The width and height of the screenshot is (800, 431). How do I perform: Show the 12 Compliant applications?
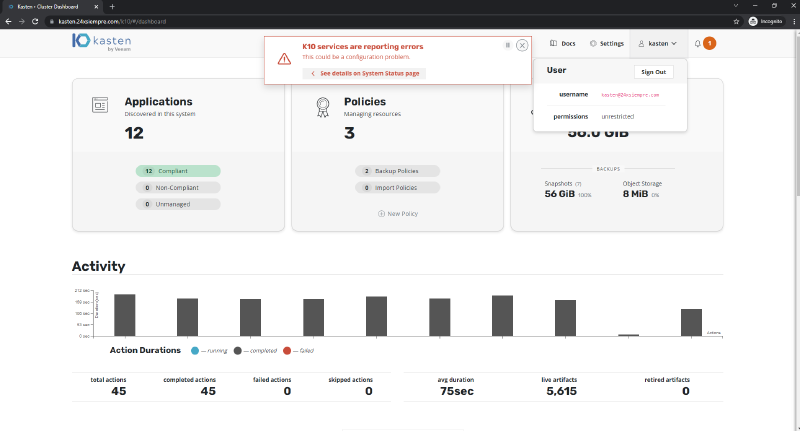[x=178, y=171]
